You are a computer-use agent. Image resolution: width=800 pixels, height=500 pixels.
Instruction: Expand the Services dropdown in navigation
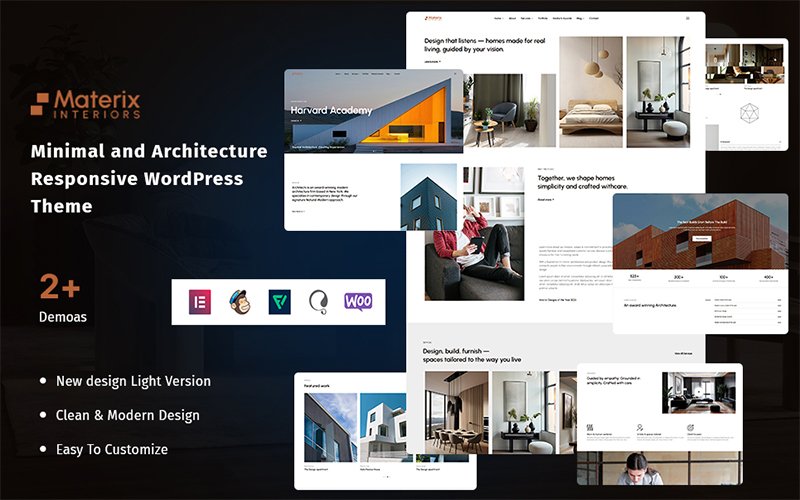click(527, 19)
